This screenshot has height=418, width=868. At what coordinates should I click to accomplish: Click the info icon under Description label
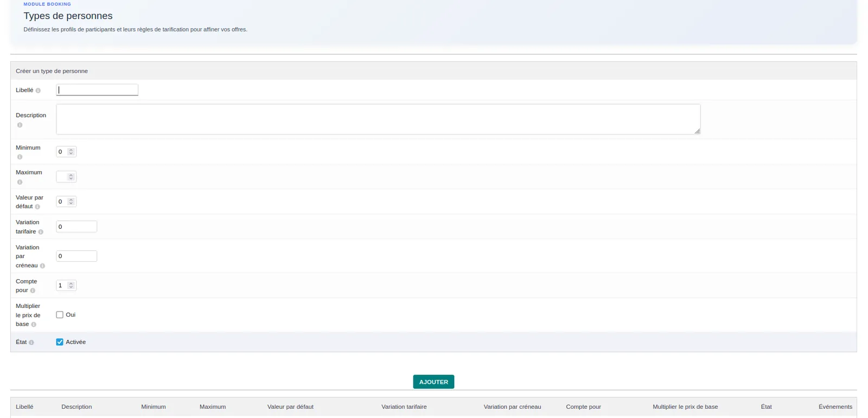click(20, 125)
